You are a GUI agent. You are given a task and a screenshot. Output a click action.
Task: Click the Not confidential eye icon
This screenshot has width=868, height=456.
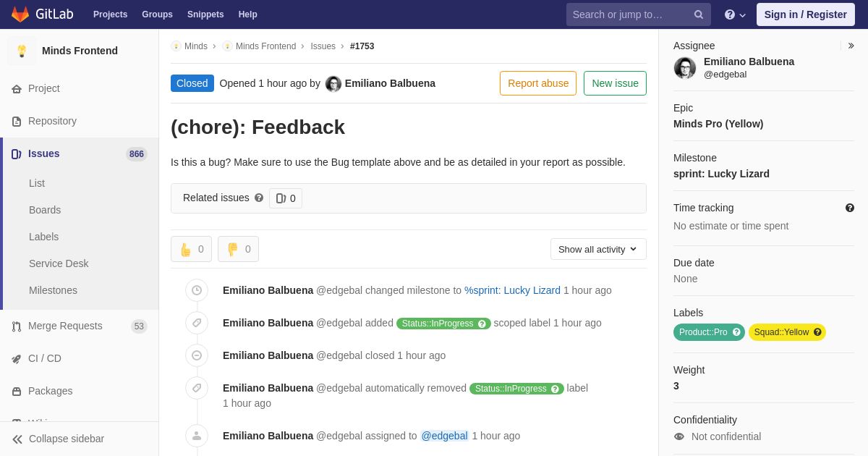coord(678,436)
